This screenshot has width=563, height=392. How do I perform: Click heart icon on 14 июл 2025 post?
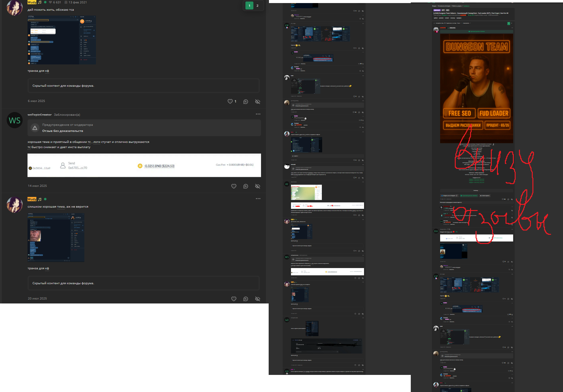(x=234, y=186)
